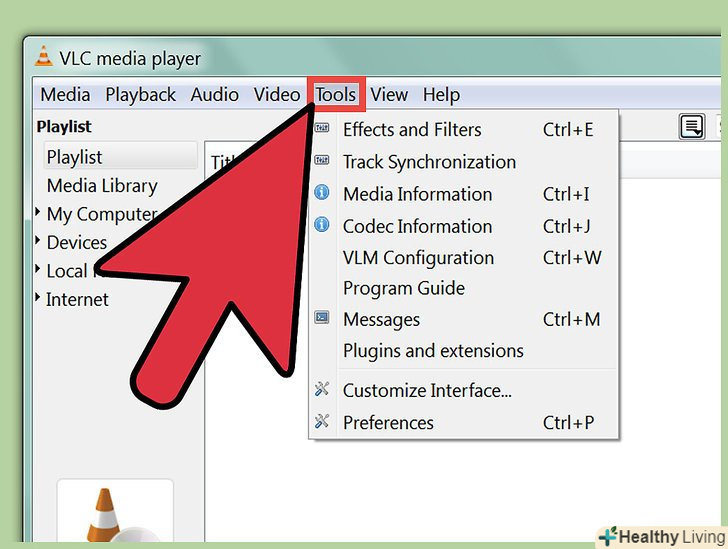Choose Track Synchronization
This screenshot has height=549, width=728.
(x=463, y=162)
